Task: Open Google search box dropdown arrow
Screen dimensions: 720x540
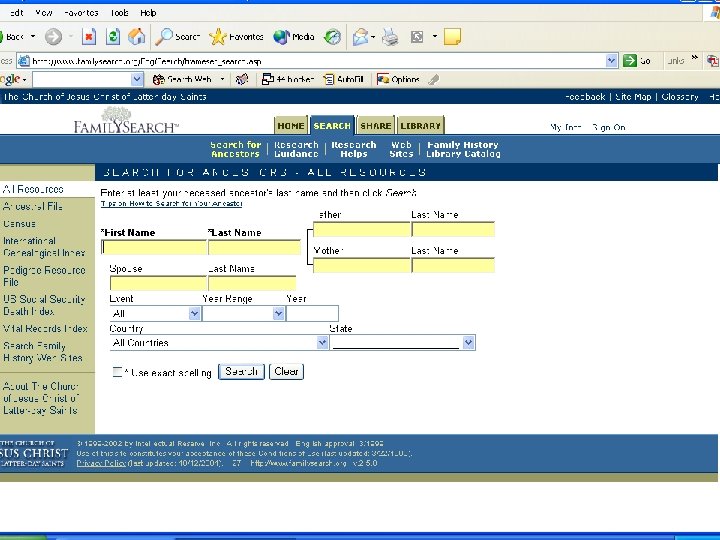Action: pos(137,79)
